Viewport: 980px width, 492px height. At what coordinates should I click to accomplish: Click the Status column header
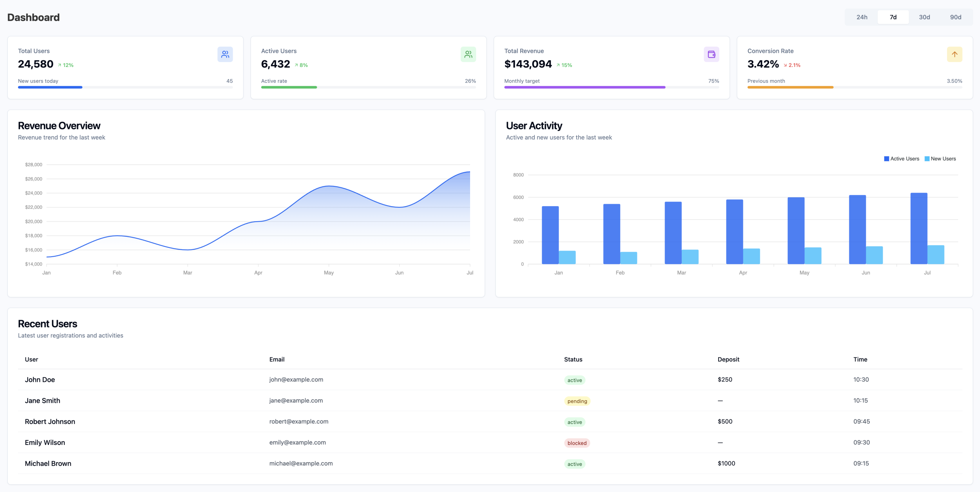(x=573, y=359)
